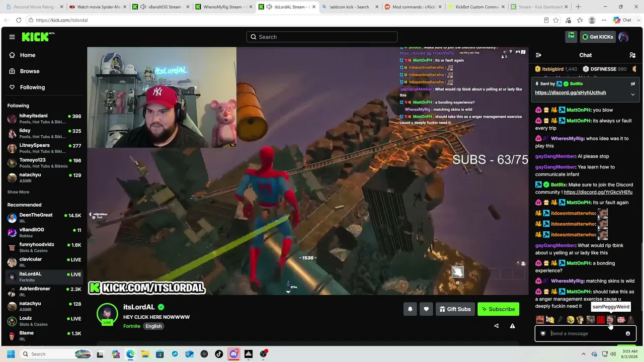Click itsbigbird on the chat leaderboard

pos(556,69)
